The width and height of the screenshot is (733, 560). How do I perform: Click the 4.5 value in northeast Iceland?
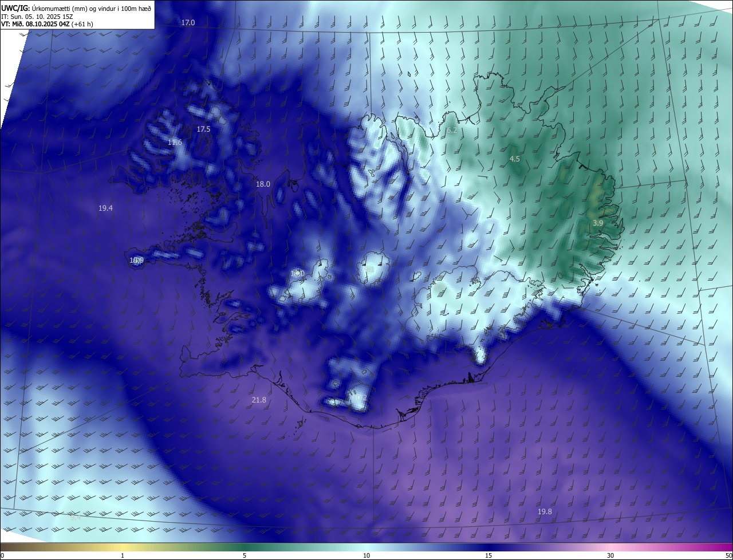point(514,159)
